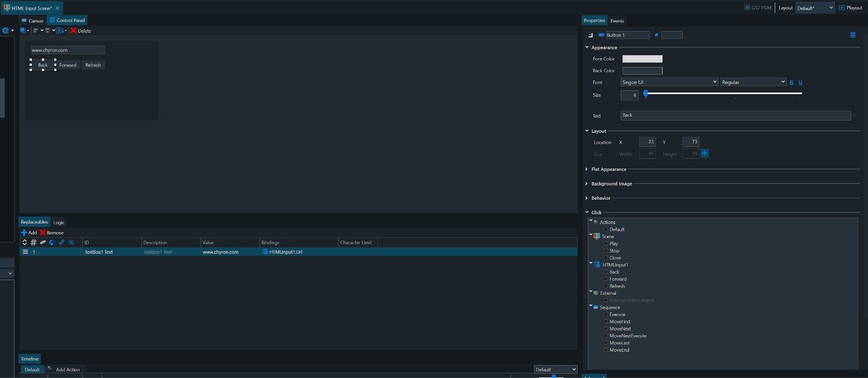Image resolution: width=868 pixels, height=378 pixels.
Task: Click the Playout button
Action: [x=850, y=8]
